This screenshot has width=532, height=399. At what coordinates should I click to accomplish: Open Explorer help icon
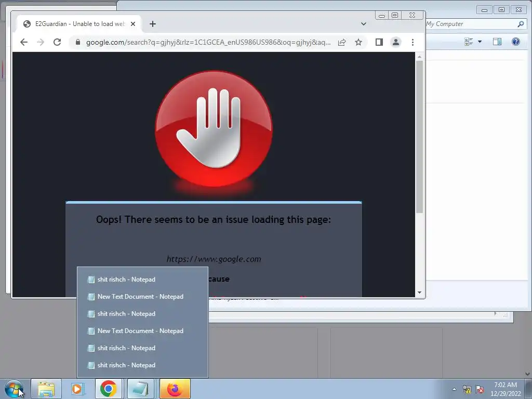pos(516,42)
